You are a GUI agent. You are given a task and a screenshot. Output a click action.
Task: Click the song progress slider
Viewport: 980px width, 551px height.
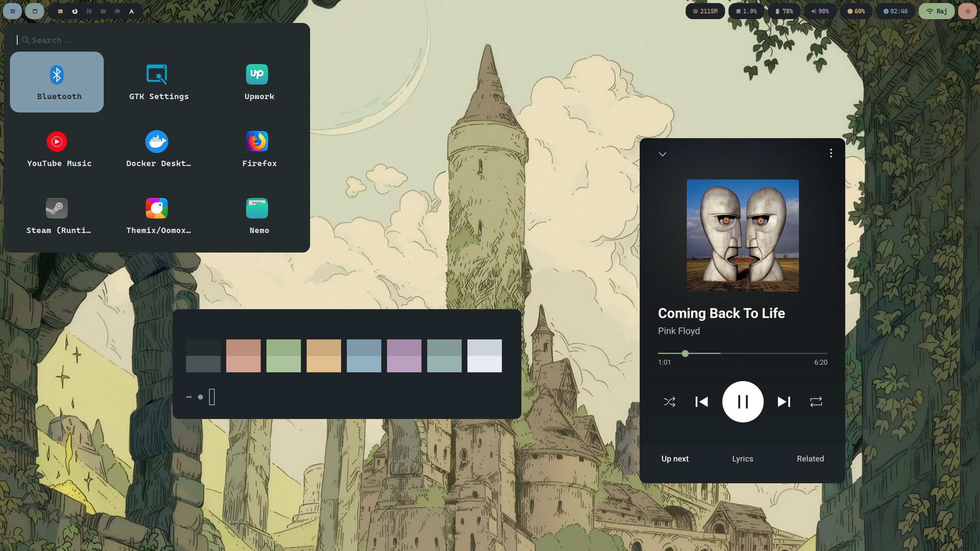743,354
